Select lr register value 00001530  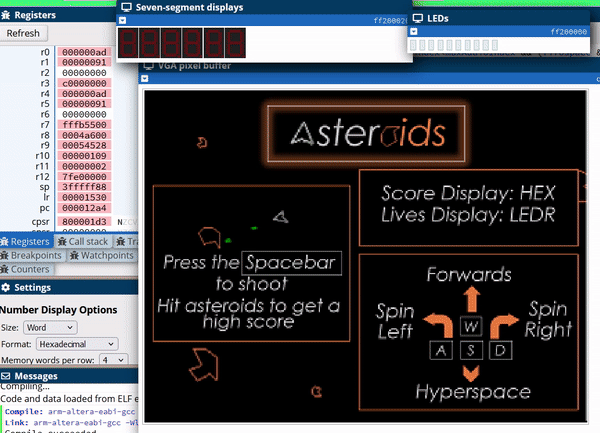[84, 197]
